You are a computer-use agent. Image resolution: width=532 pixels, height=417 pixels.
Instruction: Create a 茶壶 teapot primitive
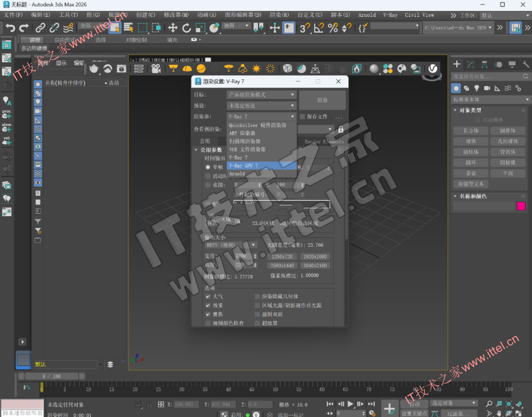471,173
